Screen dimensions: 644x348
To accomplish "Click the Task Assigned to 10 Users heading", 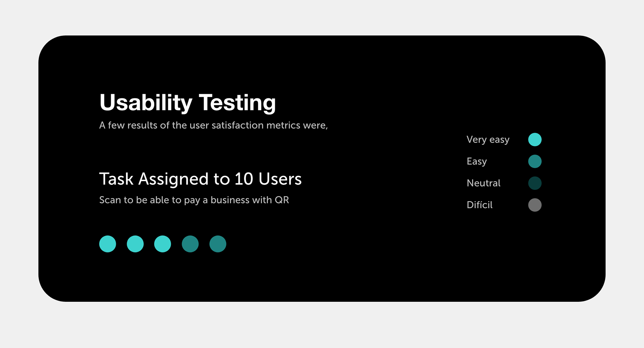I will [200, 179].
